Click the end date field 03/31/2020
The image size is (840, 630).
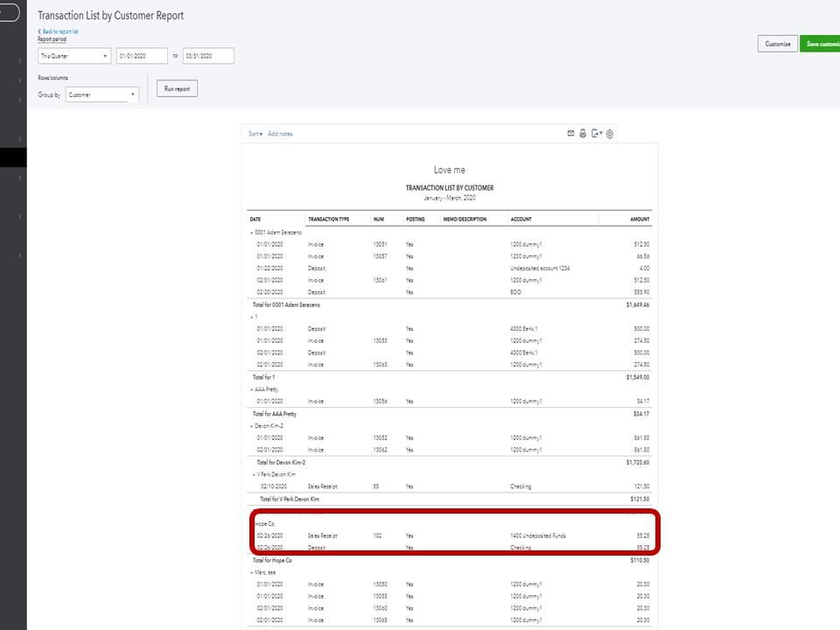click(208, 56)
